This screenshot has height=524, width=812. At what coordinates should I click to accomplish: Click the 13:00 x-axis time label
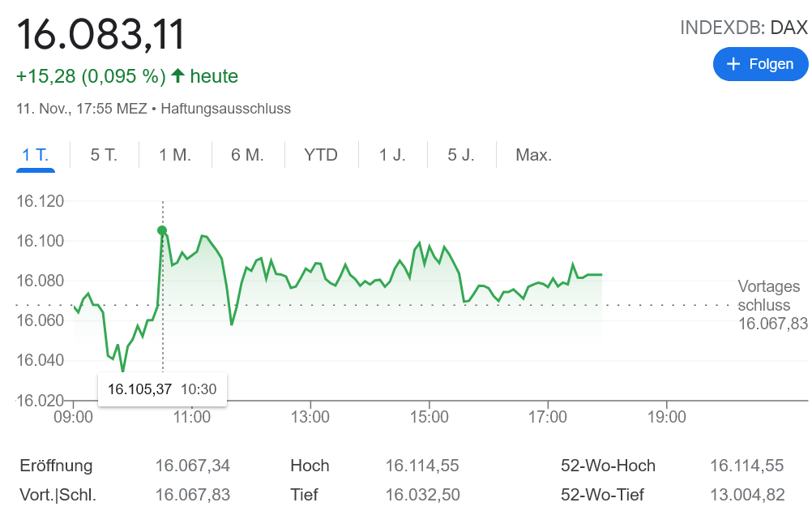[x=310, y=418]
